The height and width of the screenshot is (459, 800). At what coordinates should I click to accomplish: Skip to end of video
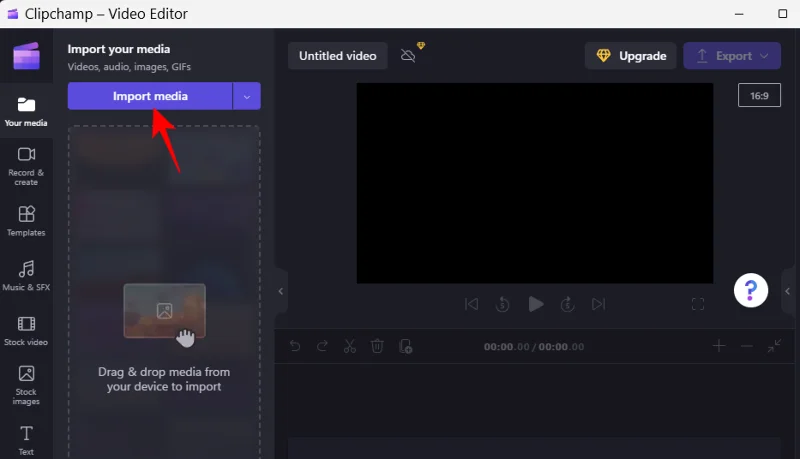(x=598, y=304)
